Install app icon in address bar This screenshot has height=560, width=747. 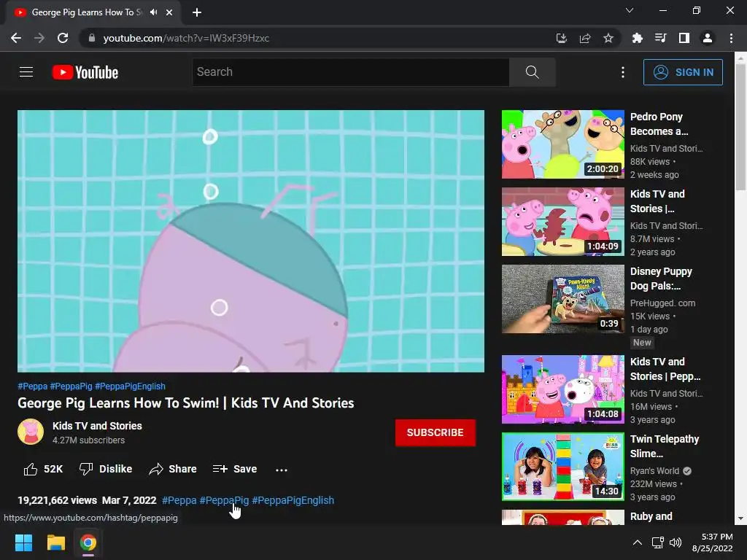coord(562,38)
